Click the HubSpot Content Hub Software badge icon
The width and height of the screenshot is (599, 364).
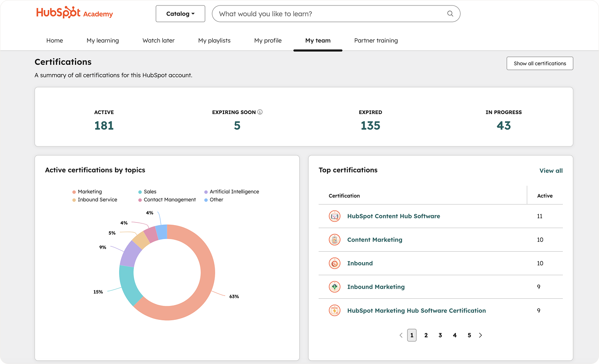[x=334, y=216]
